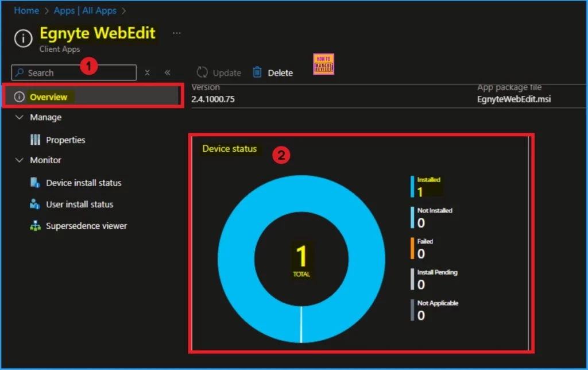The image size is (588, 370).
Task: Clear the search with the X icon
Action: click(148, 72)
